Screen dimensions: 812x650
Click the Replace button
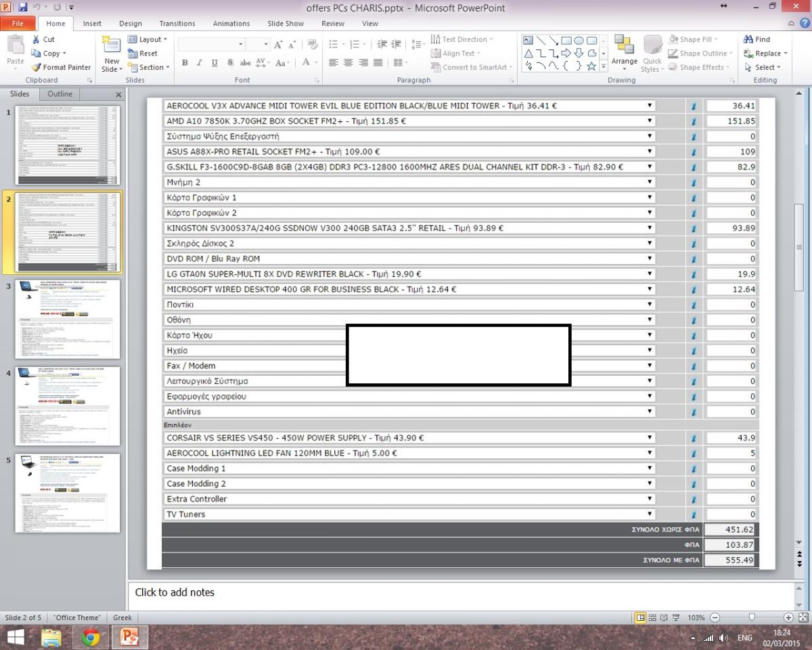[x=765, y=53]
